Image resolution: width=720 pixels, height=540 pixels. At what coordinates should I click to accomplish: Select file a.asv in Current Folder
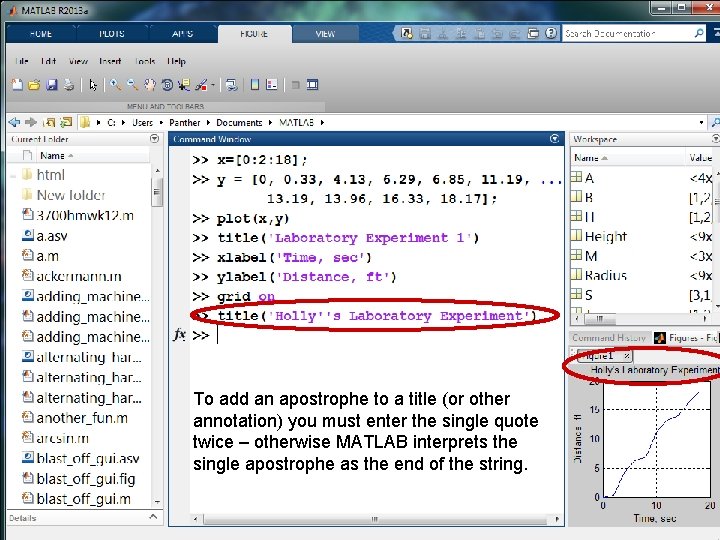tap(51, 236)
